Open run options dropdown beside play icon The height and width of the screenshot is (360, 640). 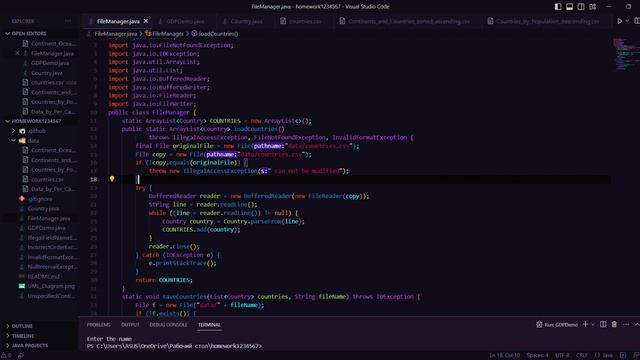click(x=627, y=21)
